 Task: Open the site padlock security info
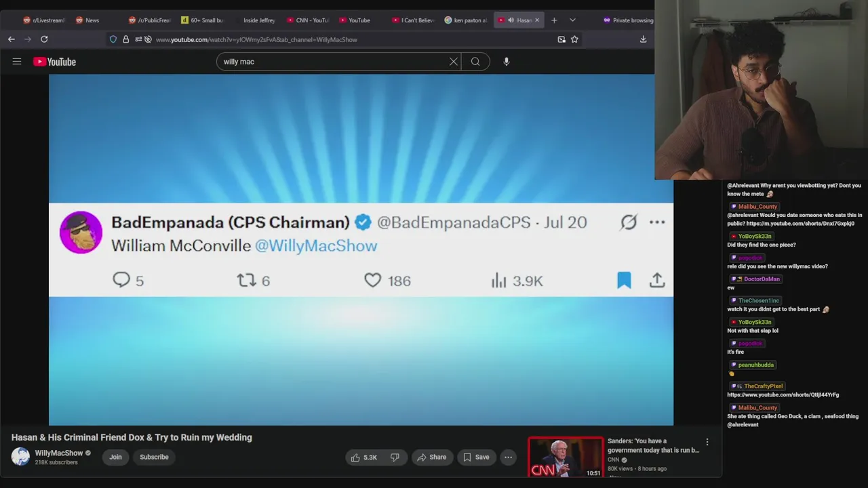[125, 39]
